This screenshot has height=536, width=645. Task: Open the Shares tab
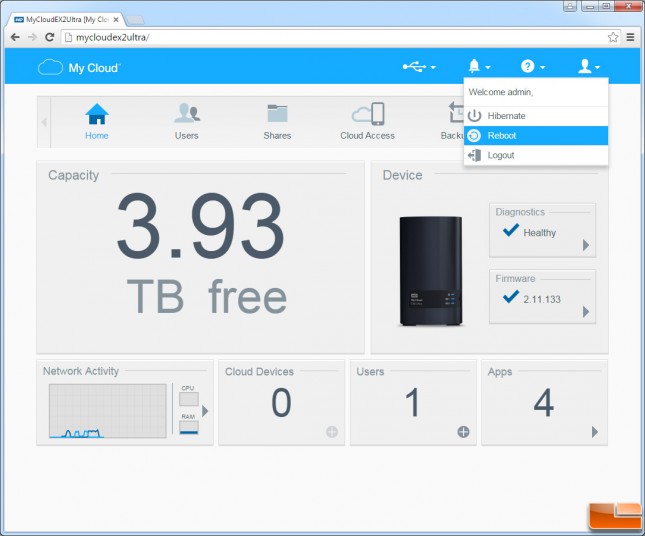[x=277, y=122]
